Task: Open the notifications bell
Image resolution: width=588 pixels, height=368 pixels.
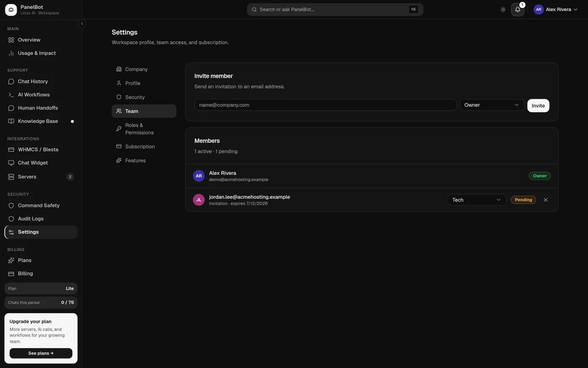Action: 518,10
